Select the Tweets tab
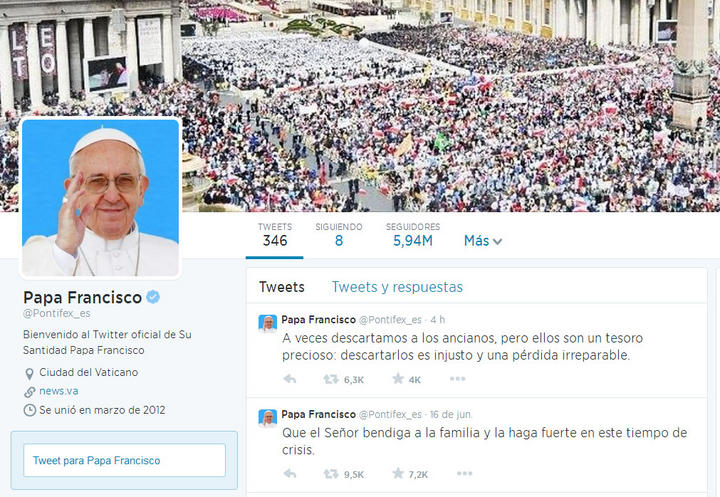 pyautogui.click(x=281, y=287)
